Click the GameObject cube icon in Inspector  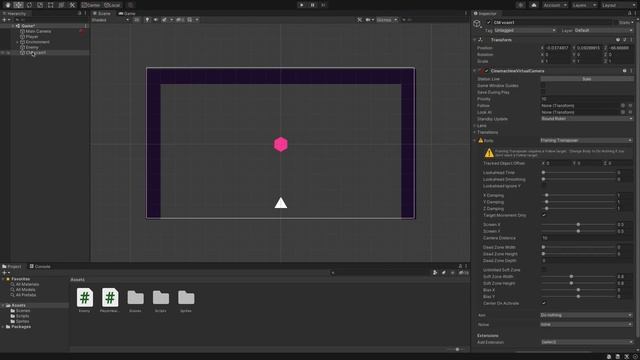(477, 24)
